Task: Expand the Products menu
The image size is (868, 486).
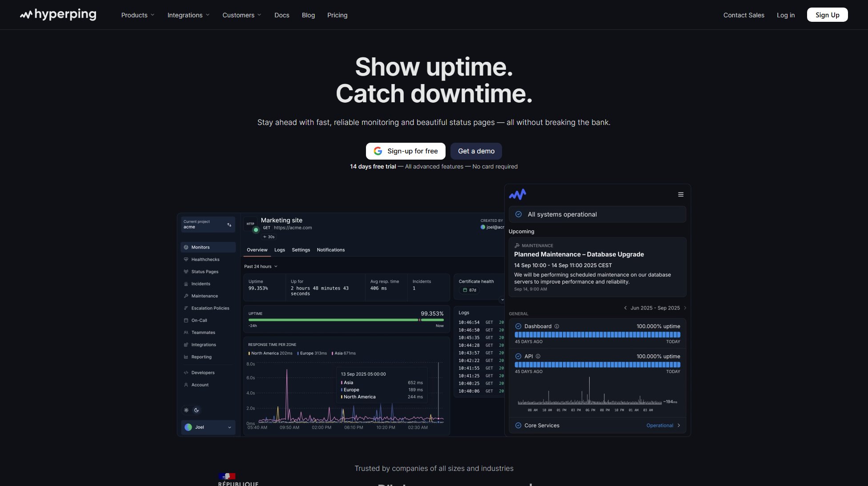Action: click(x=138, y=15)
